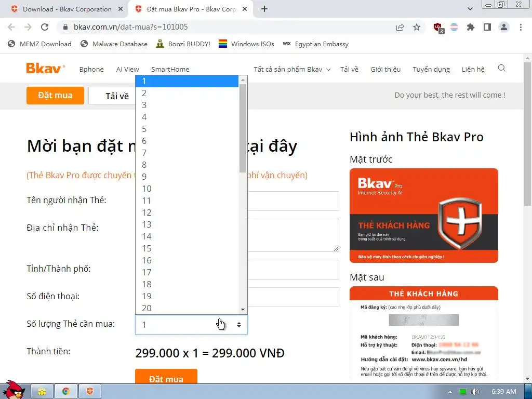532x399 pixels.
Task: Click the browser forward arrow
Action: [x=28, y=27]
